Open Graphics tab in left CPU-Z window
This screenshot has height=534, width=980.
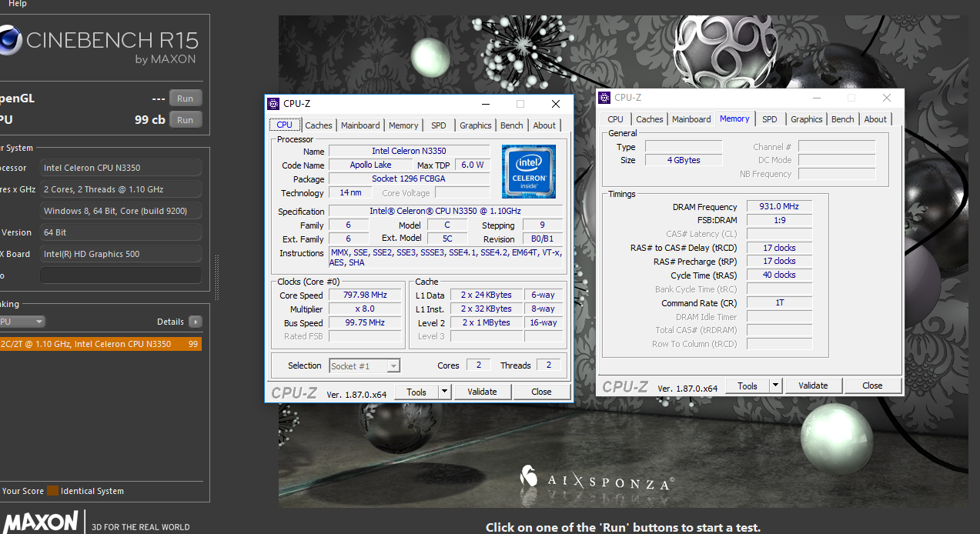click(476, 125)
